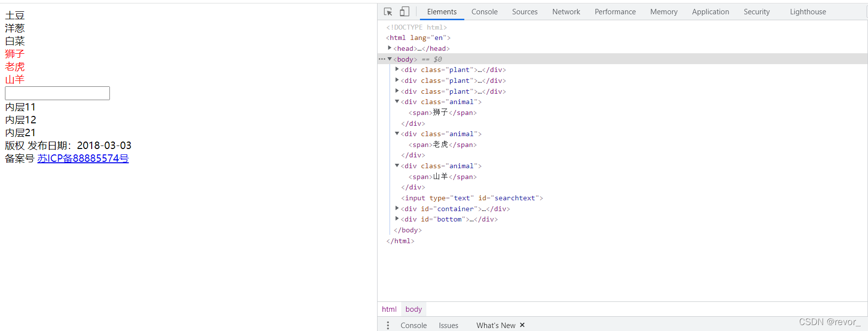The width and height of the screenshot is (868, 331).
Task: Select the input searchtext node
Action: tap(472, 198)
